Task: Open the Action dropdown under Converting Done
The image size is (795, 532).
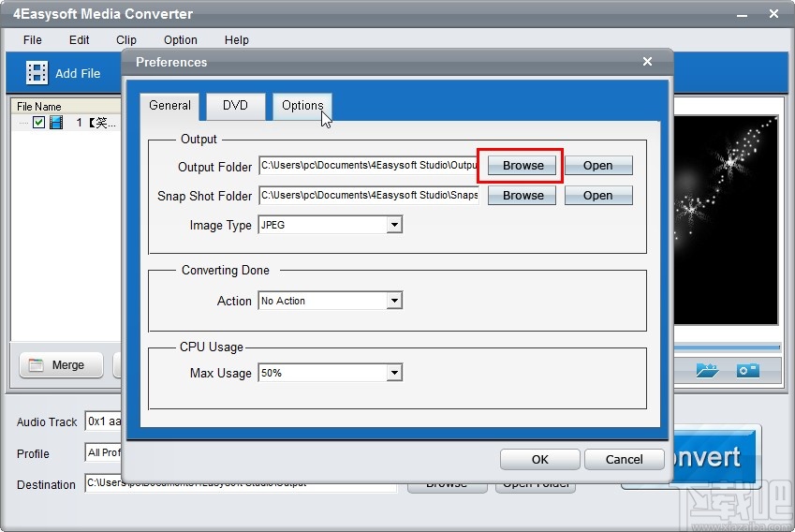Action: [x=394, y=301]
